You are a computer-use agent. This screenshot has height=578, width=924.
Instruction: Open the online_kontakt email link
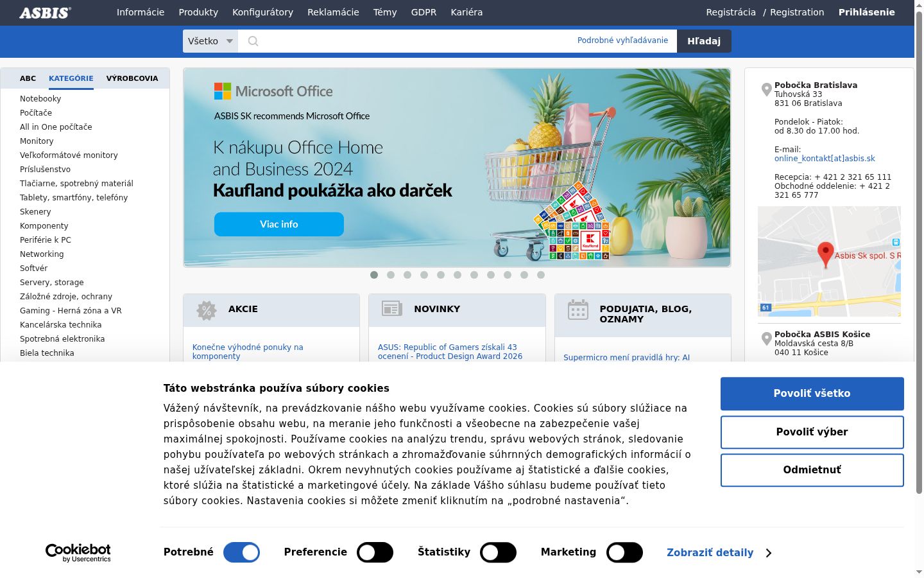click(x=825, y=159)
